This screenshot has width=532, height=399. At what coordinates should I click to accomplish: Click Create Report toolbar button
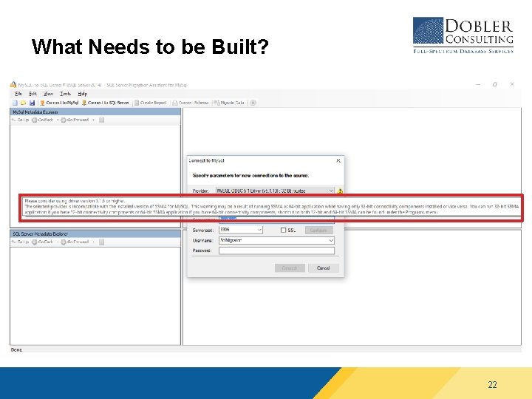tap(150, 103)
